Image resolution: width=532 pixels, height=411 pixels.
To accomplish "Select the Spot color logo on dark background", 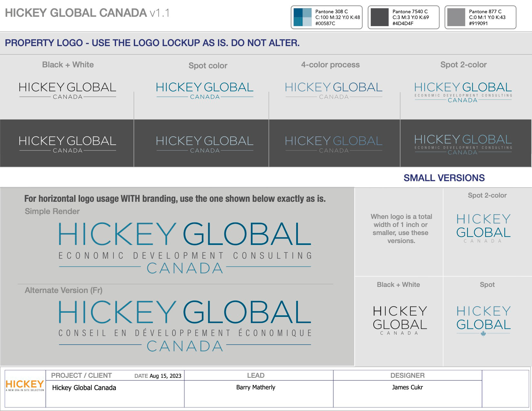I will [205, 144].
